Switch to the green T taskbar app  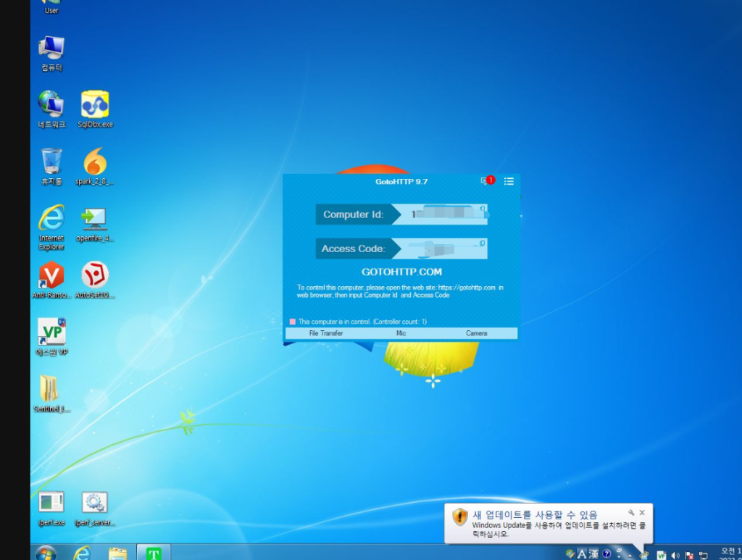coord(154,553)
